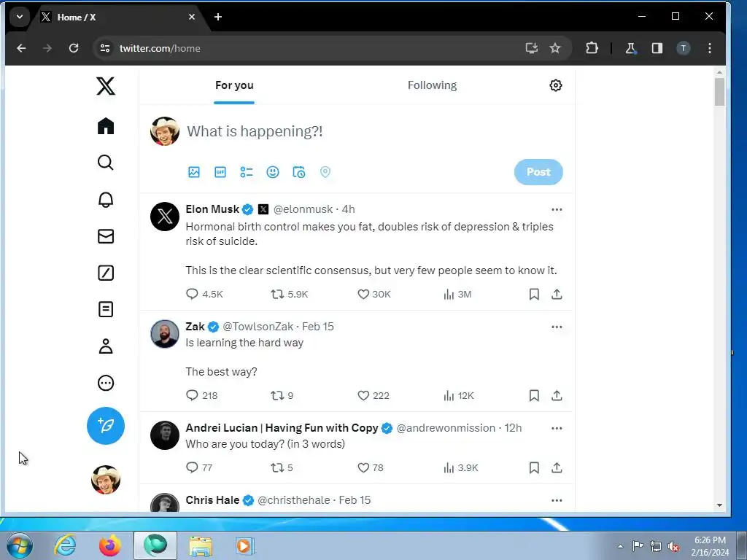
Task: Switch to the Following tab
Action: [432, 86]
